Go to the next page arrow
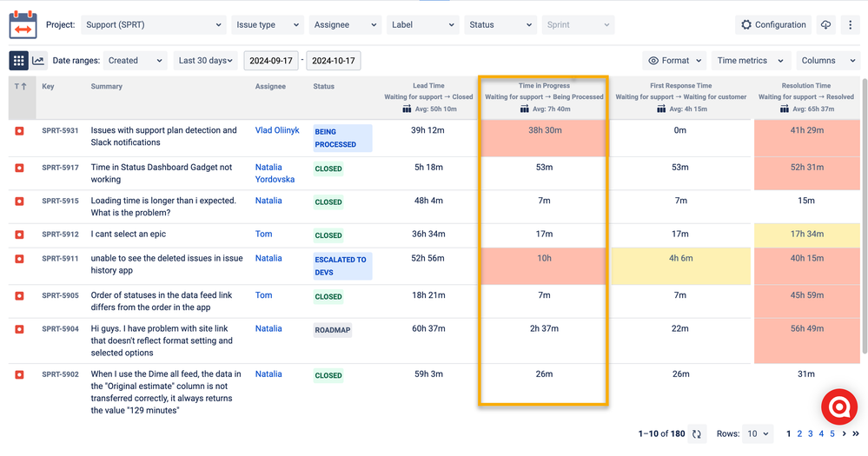This screenshot has width=868, height=456. 844,433
